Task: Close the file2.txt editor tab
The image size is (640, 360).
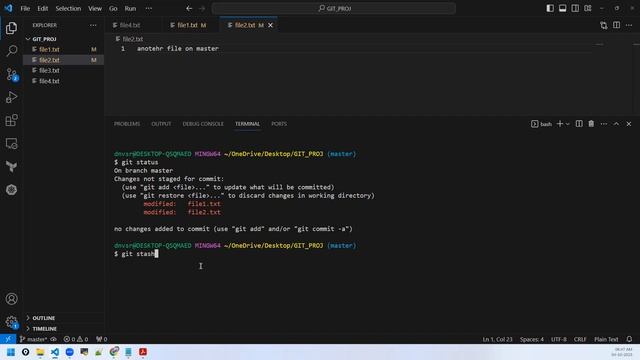Action: click(x=270, y=25)
